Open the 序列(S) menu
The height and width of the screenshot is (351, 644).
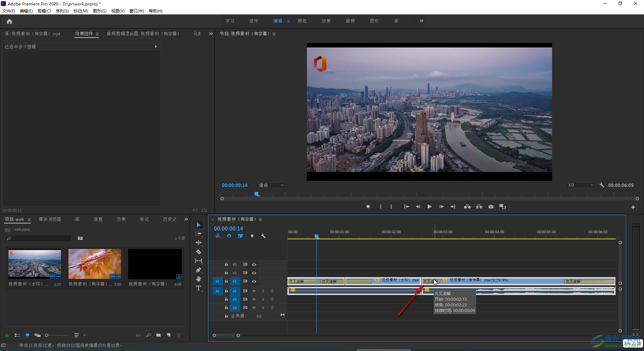[x=62, y=11]
